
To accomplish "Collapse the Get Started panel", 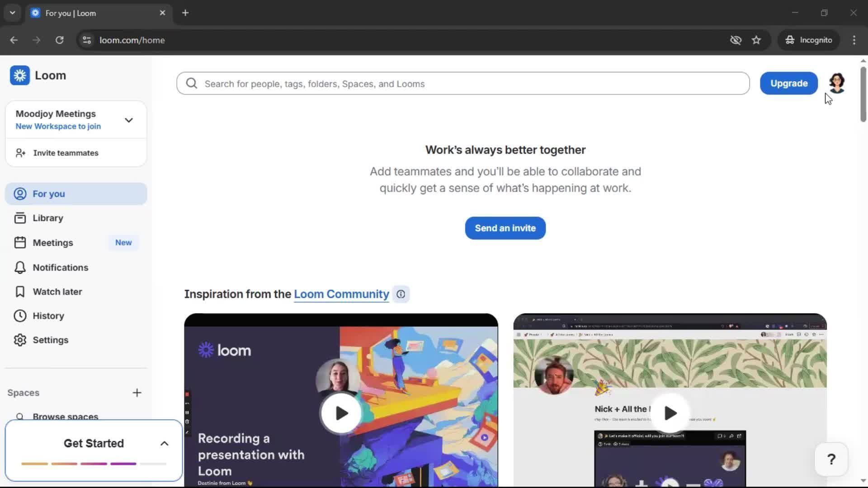I will (x=165, y=444).
